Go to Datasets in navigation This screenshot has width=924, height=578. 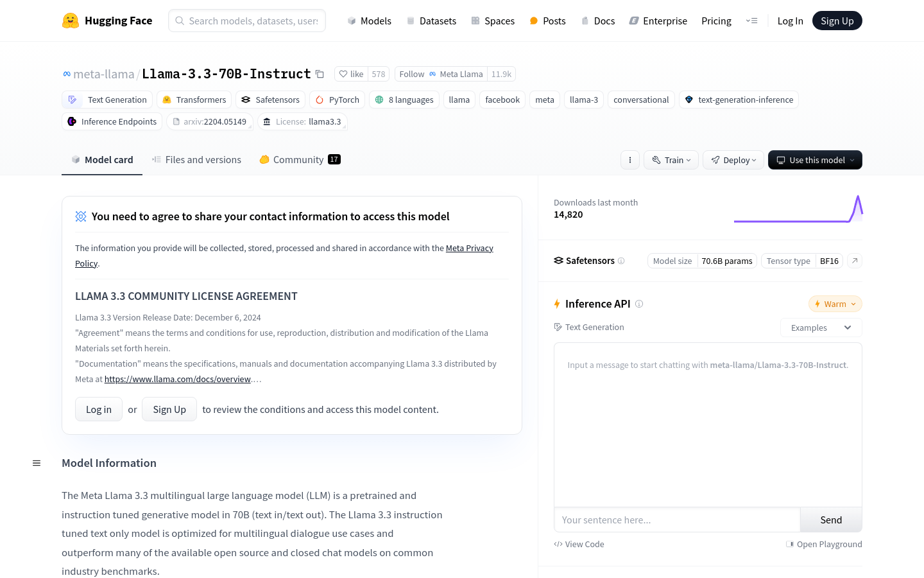click(x=431, y=21)
